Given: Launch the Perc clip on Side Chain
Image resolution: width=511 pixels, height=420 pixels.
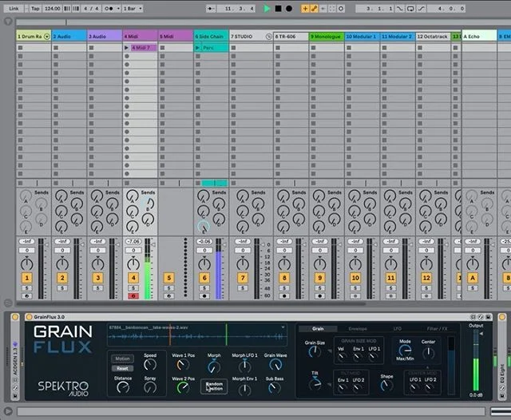Looking at the screenshot, I should pos(197,48).
